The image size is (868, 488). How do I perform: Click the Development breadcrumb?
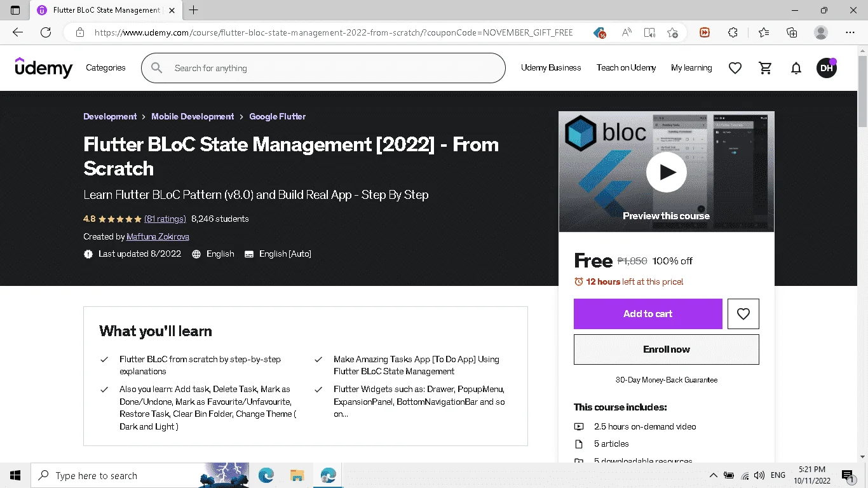110,116
